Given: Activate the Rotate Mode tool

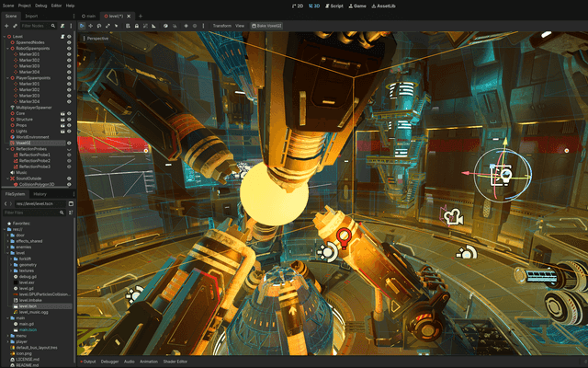Looking at the screenshot, I should (99, 26).
